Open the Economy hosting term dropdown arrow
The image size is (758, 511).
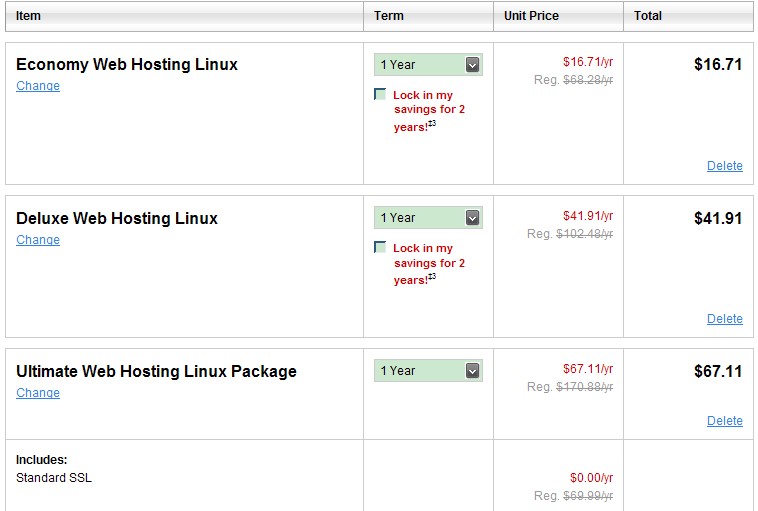[x=472, y=64]
